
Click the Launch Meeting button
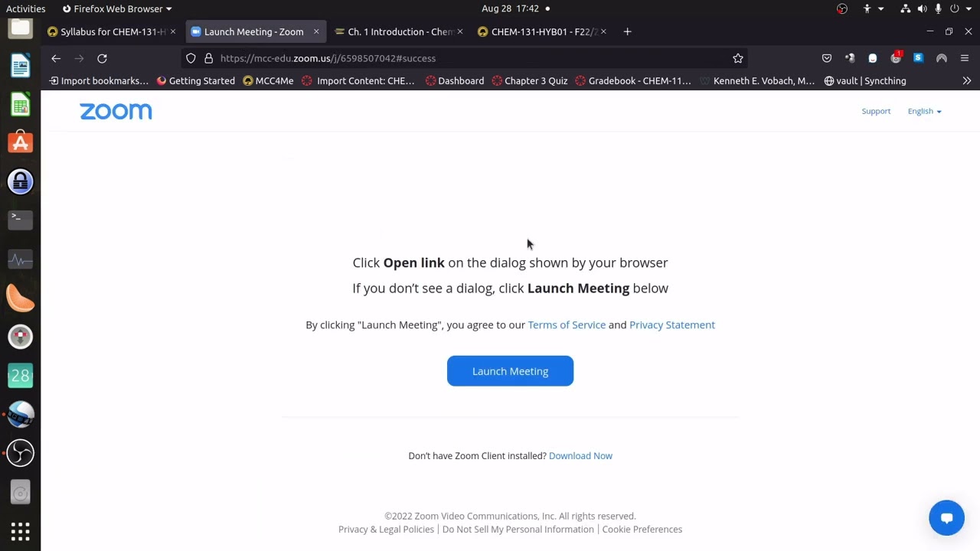[x=510, y=371]
